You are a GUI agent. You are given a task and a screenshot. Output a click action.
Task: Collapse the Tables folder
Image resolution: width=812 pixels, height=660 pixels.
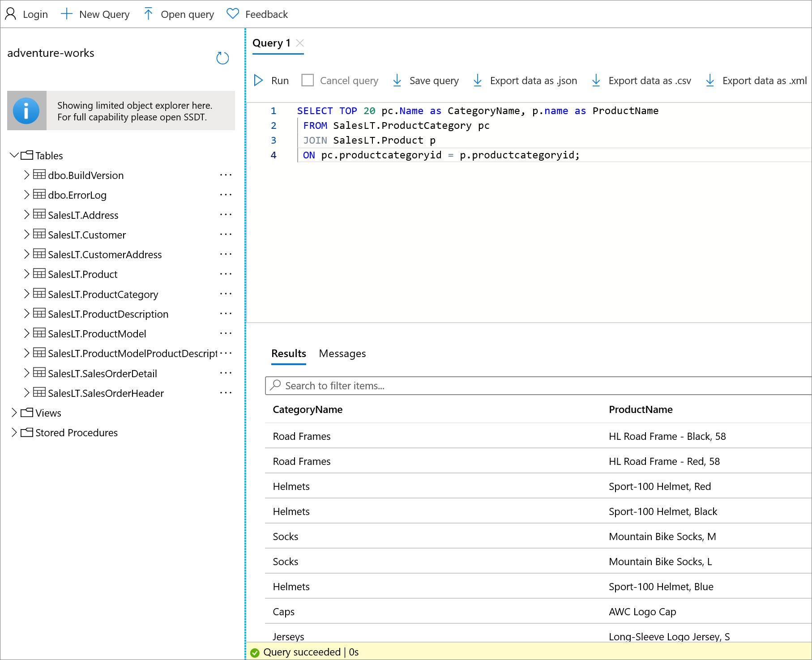click(14, 155)
